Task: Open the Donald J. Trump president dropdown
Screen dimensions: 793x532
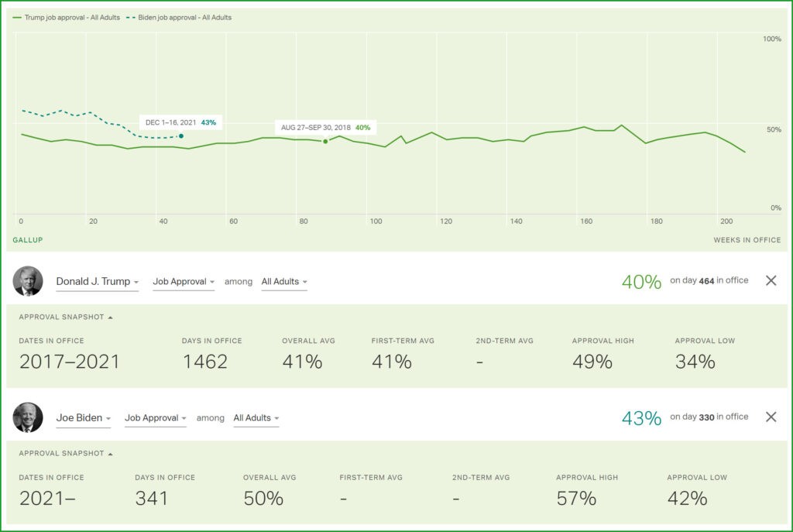Action: 98,282
